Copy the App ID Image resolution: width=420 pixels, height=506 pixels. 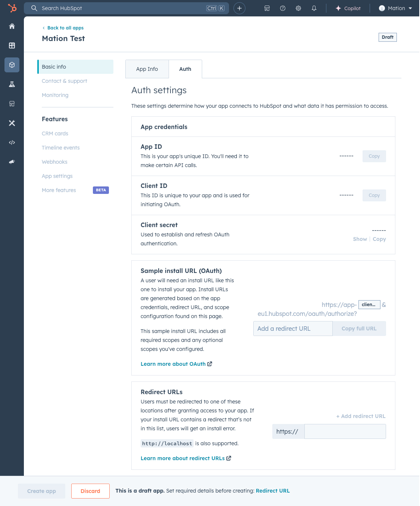point(374,156)
